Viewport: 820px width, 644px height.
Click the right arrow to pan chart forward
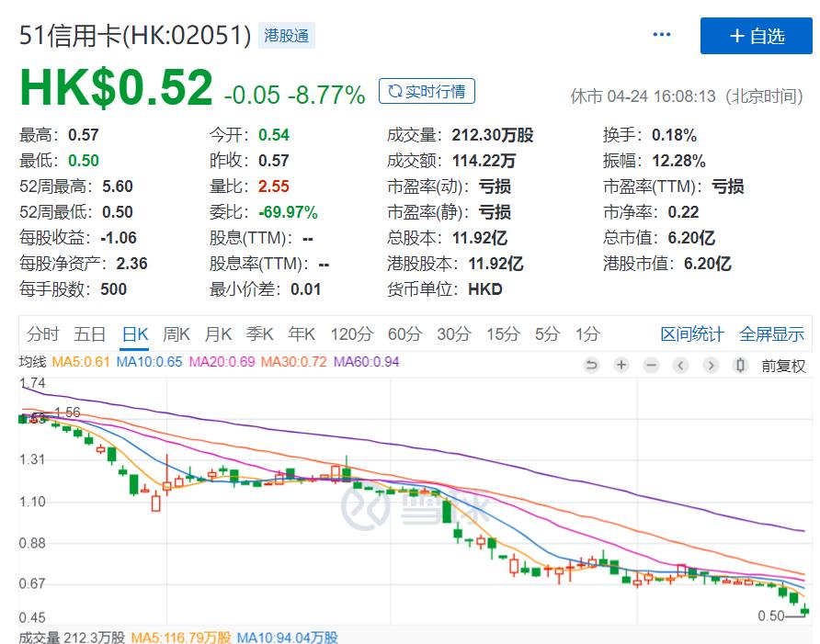[710, 365]
